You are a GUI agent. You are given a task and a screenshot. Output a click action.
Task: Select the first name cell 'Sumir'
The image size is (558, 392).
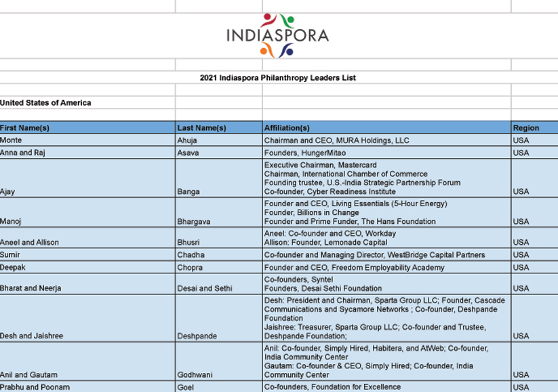(x=87, y=254)
